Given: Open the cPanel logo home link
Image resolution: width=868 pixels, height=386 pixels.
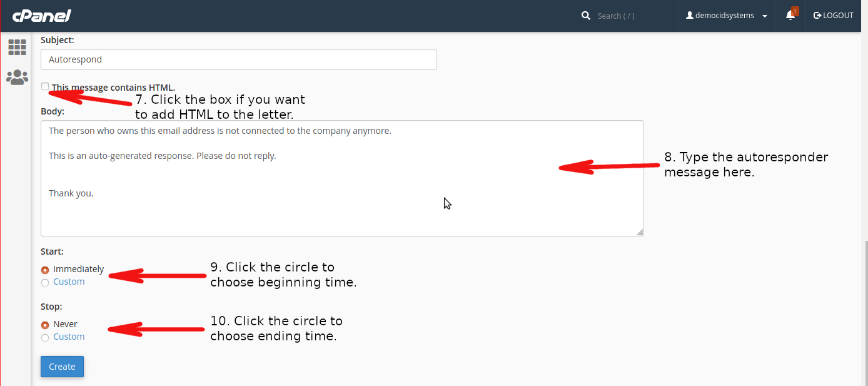Looking at the screenshot, I should [41, 16].
